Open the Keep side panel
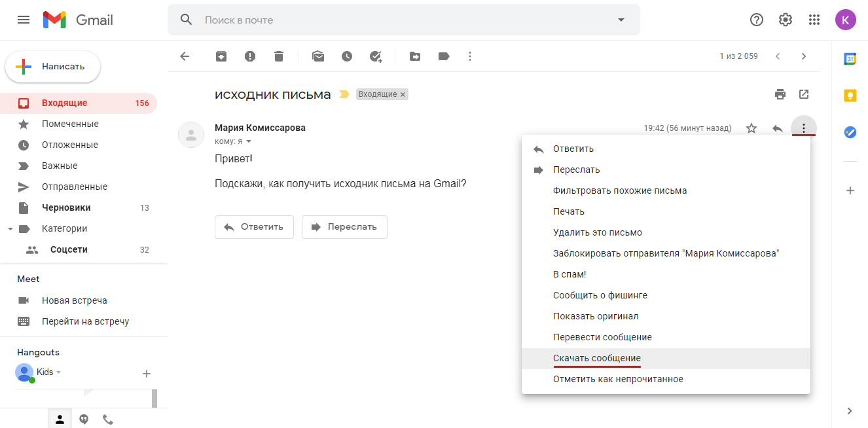Viewport: 868px width, 428px height. (x=850, y=95)
